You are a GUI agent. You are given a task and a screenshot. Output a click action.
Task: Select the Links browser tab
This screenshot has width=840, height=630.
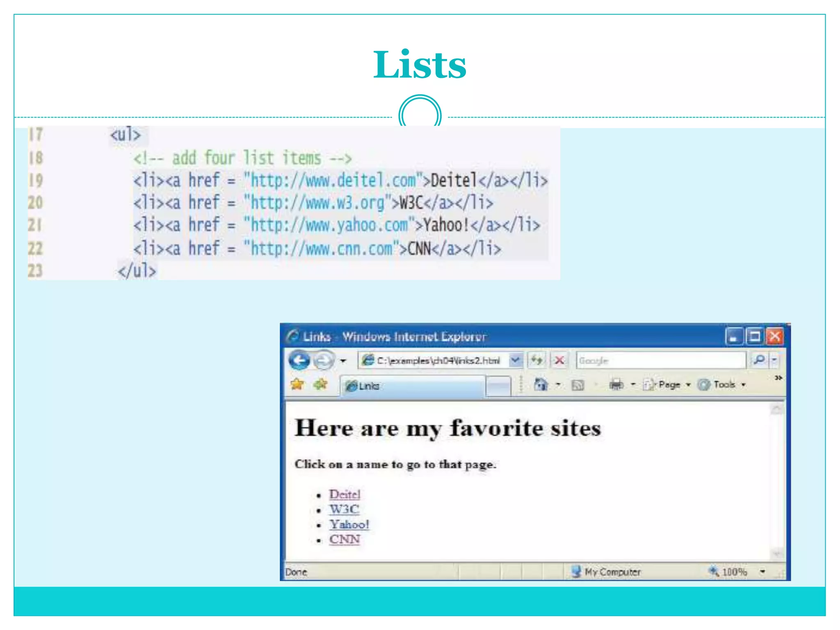pyautogui.click(x=413, y=386)
